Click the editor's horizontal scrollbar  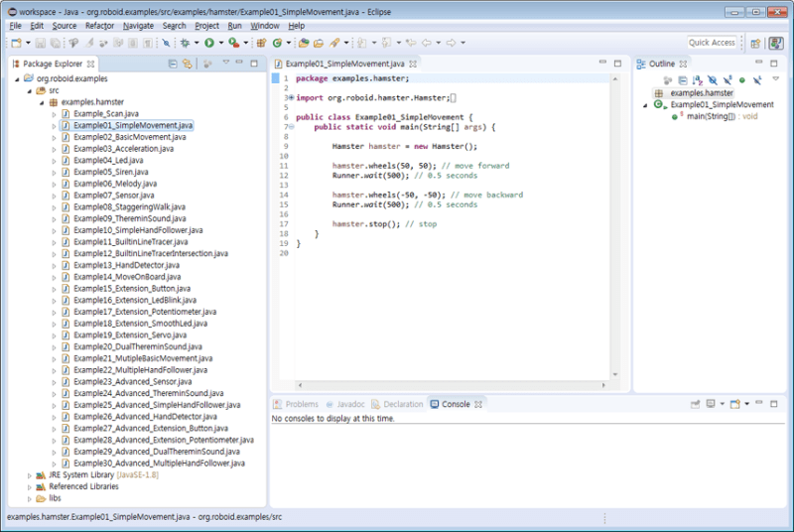(452, 386)
